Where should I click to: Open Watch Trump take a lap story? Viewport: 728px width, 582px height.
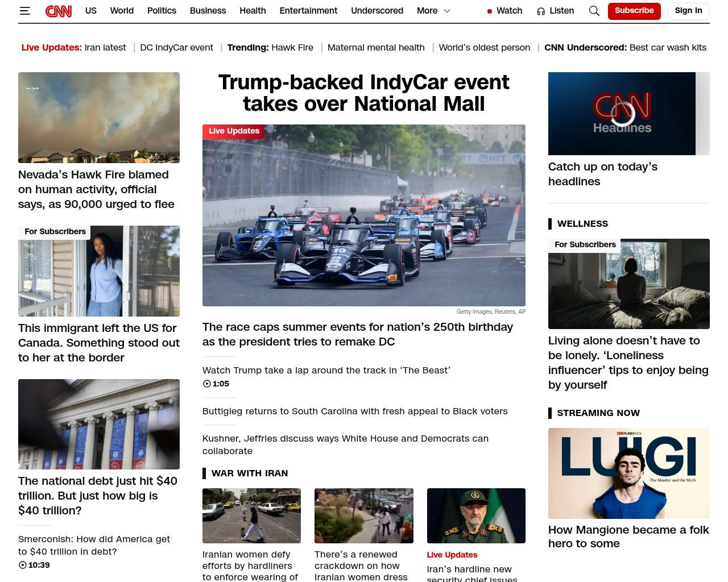tap(326, 371)
